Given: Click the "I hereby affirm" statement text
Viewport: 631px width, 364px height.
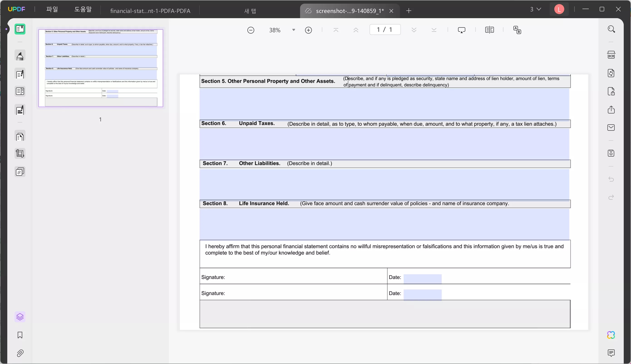Looking at the screenshot, I should point(385,249).
